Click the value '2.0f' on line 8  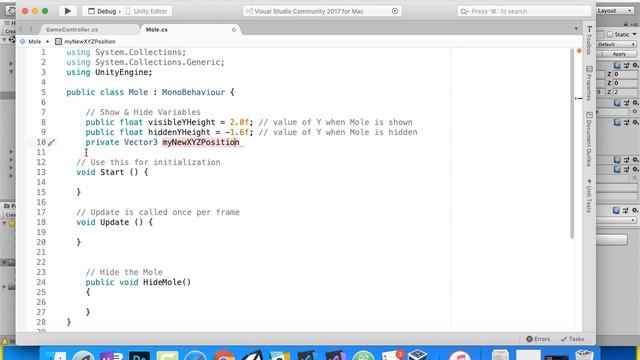239,122
